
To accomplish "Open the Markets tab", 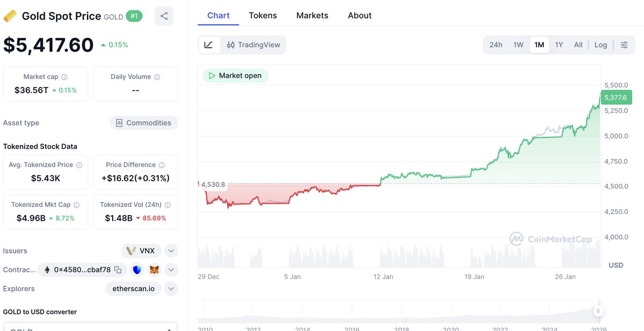I will point(312,16).
